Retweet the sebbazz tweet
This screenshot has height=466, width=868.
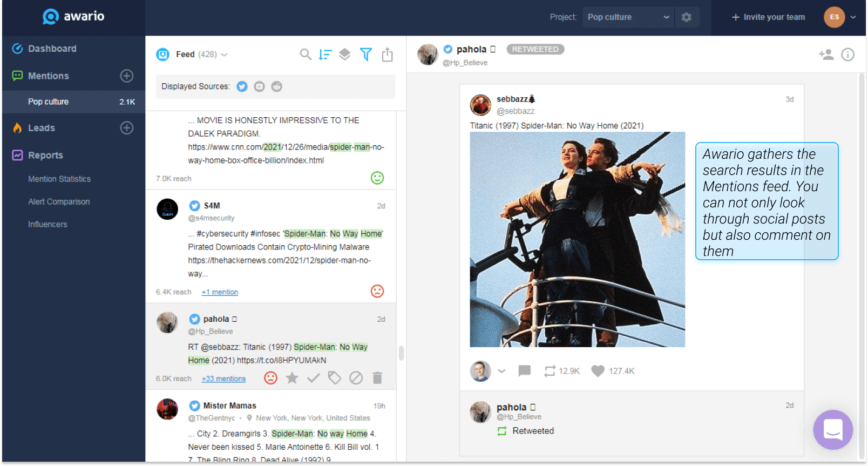point(550,372)
